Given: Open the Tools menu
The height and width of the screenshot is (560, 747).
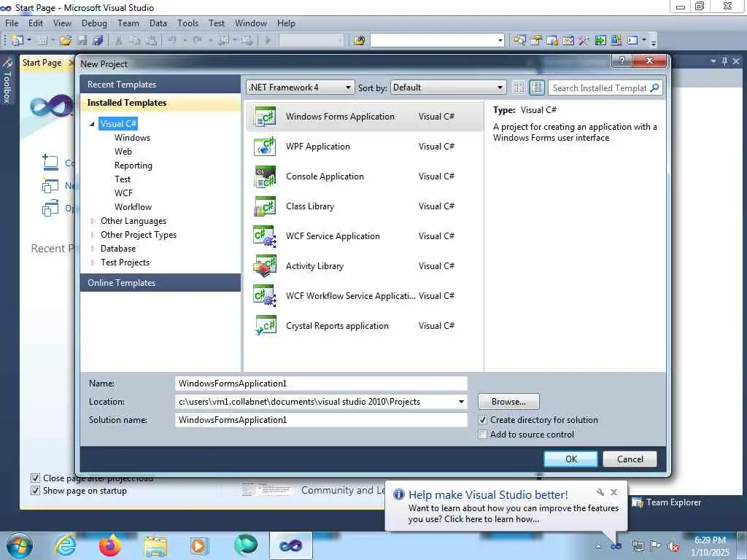Looking at the screenshot, I should pos(188,23).
